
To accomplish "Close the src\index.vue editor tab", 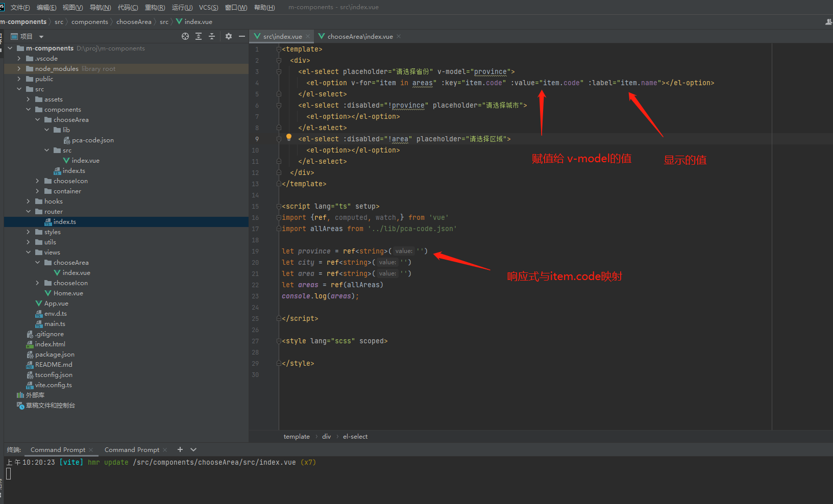I will (308, 36).
